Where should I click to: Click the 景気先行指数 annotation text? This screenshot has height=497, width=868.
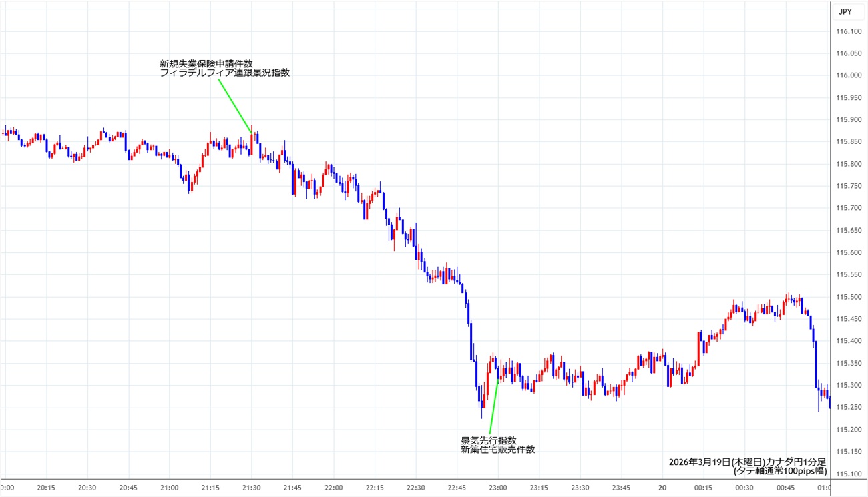coord(488,440)
